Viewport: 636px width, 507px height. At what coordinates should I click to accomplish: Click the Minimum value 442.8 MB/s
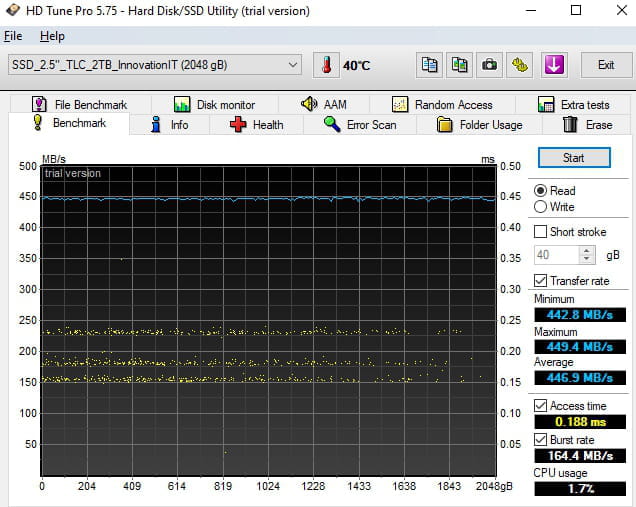click(x=580, y=314)
